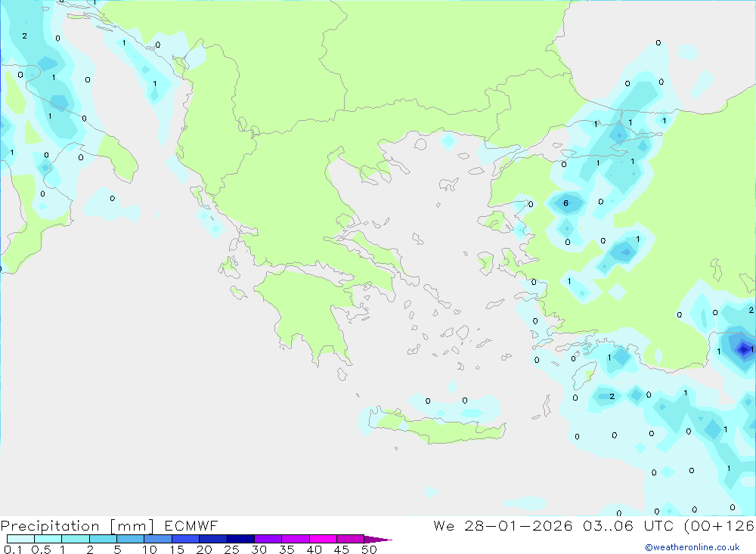Pick the 25–30 mm navy legend swatch
The width and height of the screenshot is (756, 554).
[240, 539]
